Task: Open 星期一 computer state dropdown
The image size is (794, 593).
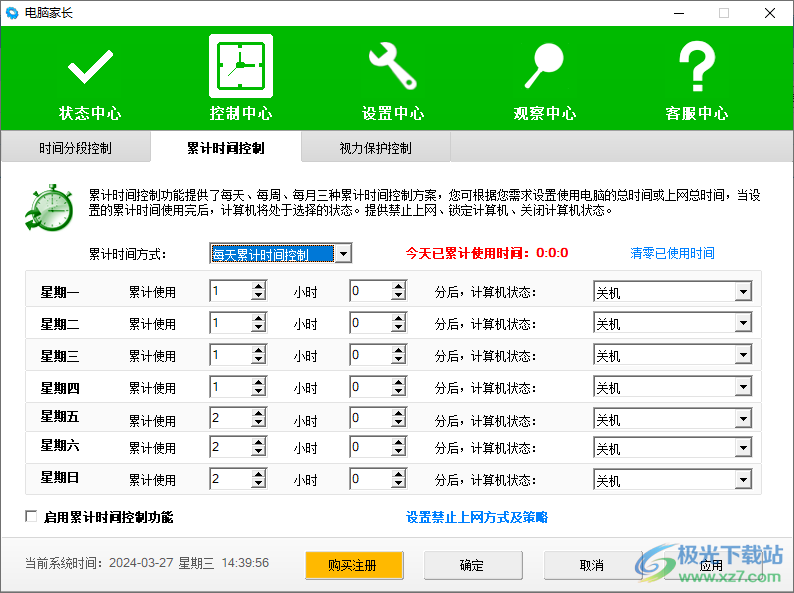Action: (x=743, y=292)
